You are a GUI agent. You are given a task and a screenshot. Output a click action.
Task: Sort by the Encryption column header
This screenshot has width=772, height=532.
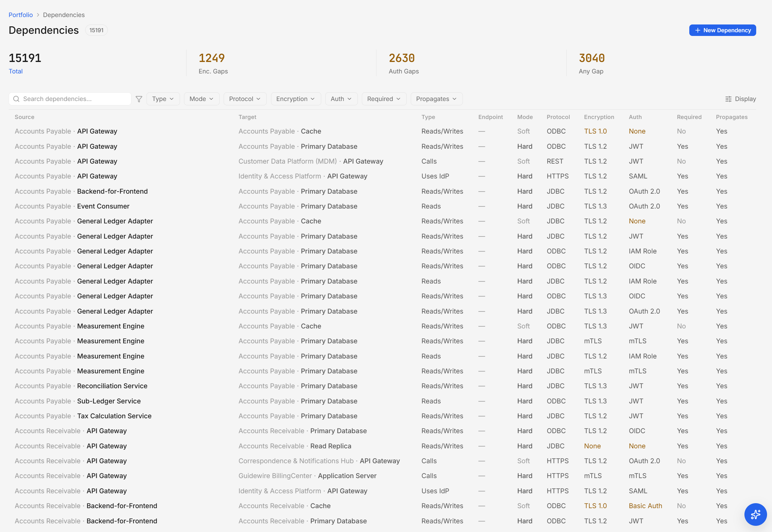pos(599,117)
